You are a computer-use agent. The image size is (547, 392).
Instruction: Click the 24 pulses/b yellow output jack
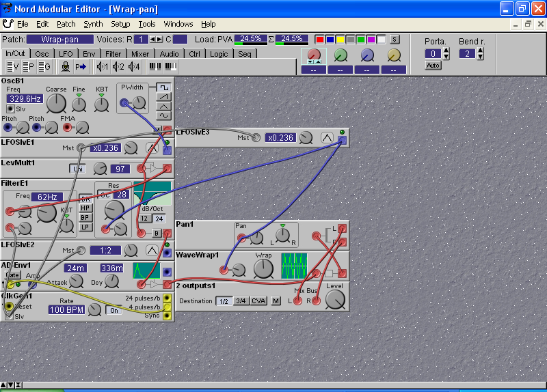pos(168,298)
